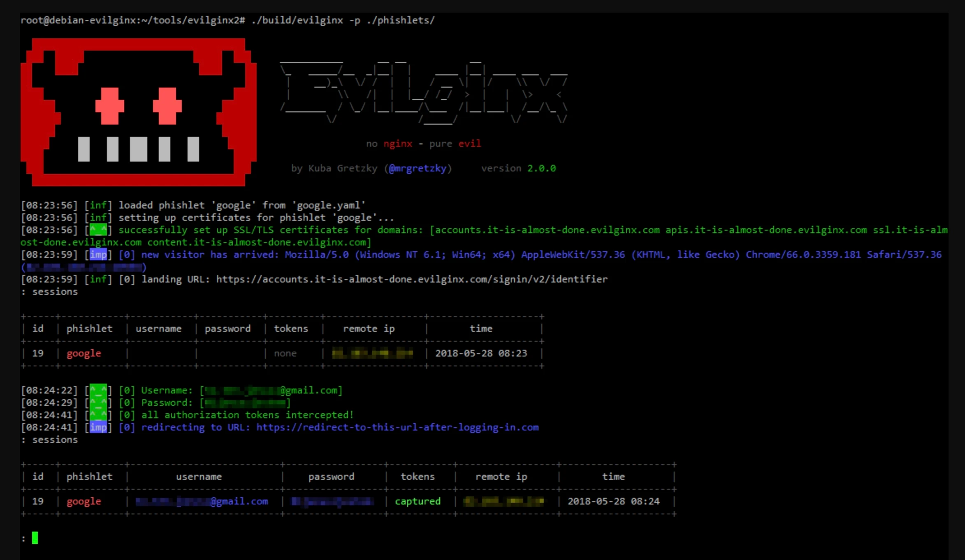Select none tokens value in first sessions table
Image resolution: width=965 pixels, height=560 pixels.
(285, 353)
